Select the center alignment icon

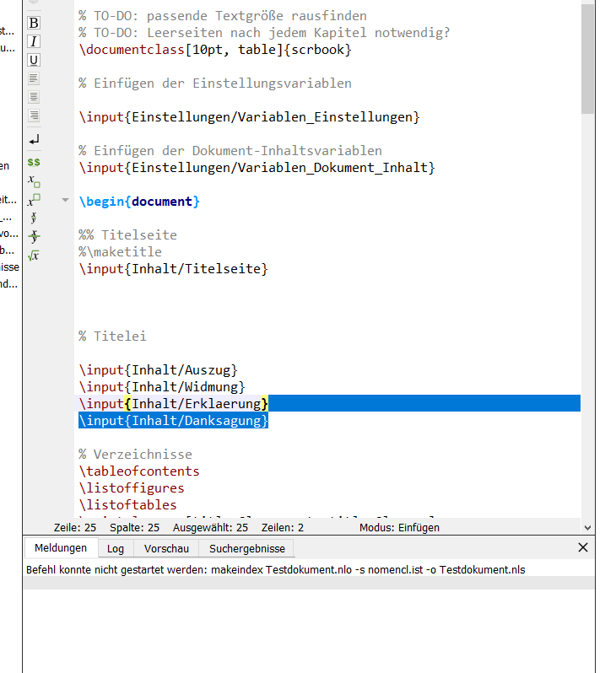point(34,97)
